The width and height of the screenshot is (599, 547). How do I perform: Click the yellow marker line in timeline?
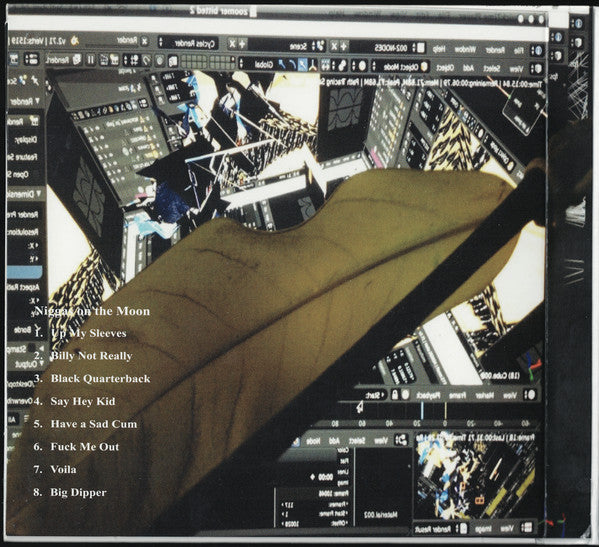(445, 410)
